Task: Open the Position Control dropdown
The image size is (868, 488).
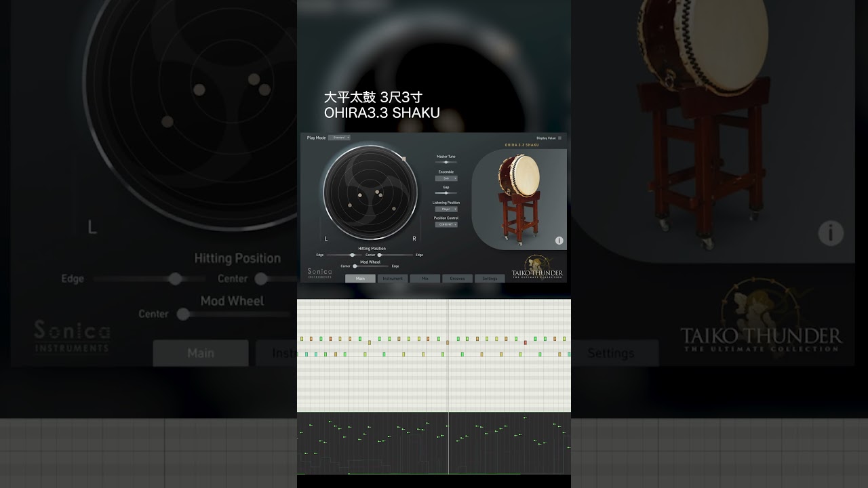Action: [x=446, y=224]
